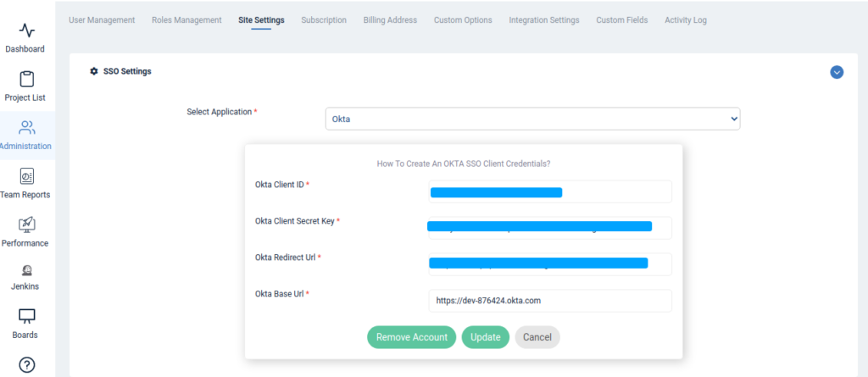Click the Remove Account button
Image resolution: width=868 pixels, height=377 pixels.
[411, 337]
